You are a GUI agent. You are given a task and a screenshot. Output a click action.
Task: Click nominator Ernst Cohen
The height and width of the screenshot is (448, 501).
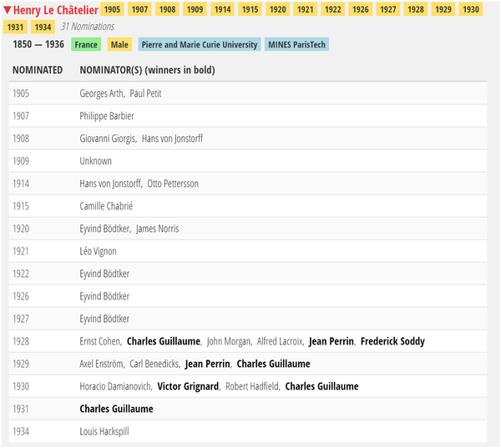(101, 341)
